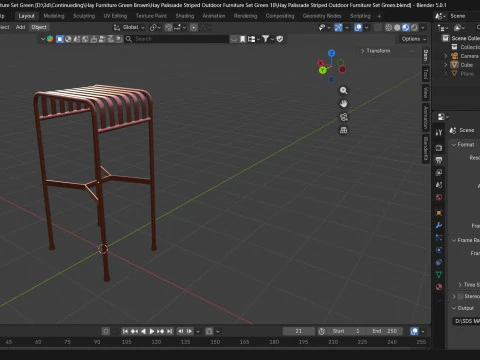Screen dimensions: 480x360
Task: Open the Particles properties tab icon
Action: click(x=439, y=238)
